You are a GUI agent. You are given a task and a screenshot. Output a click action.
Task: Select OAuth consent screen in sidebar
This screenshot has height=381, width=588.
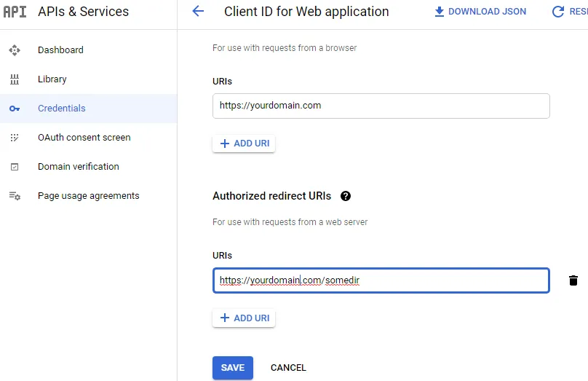84,138
